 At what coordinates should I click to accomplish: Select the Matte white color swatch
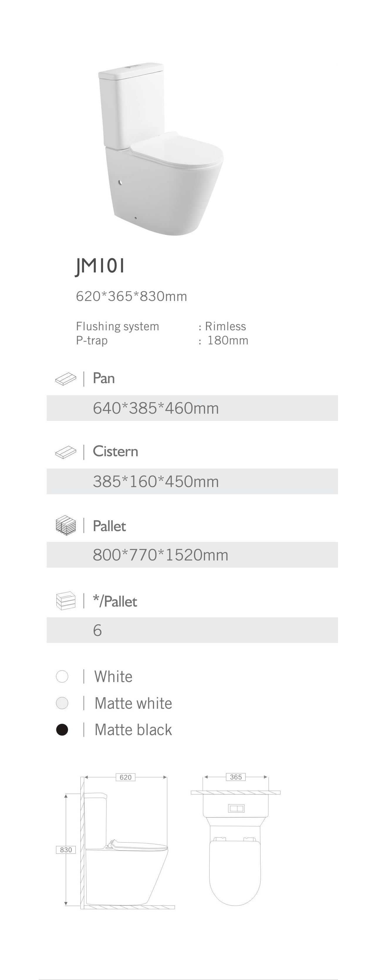pyautogui.click(x=62, y=703)
